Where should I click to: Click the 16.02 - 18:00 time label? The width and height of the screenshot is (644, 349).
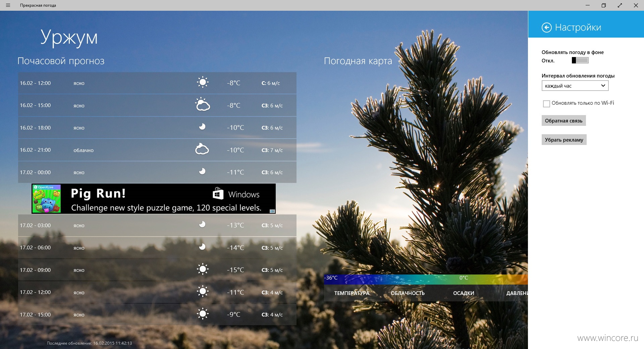pos(35,128)
